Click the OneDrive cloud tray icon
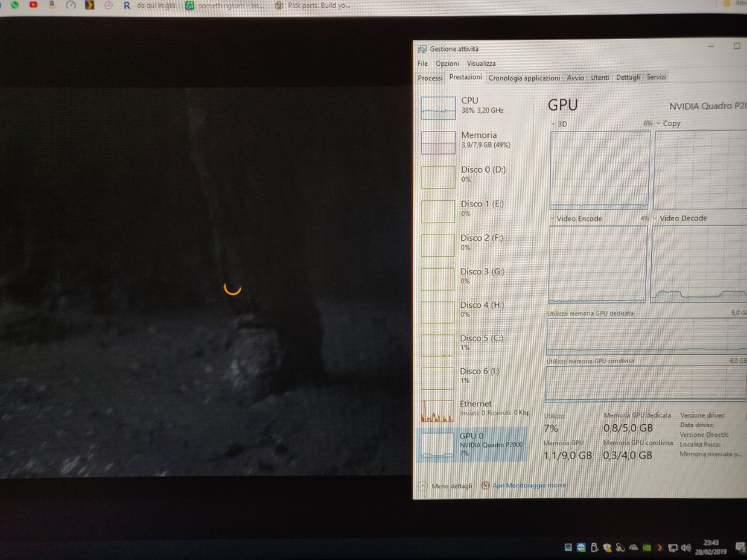Image resolution: width=747 pixels, height=560 pixels. pyautogui.click(x=634, y=547)
